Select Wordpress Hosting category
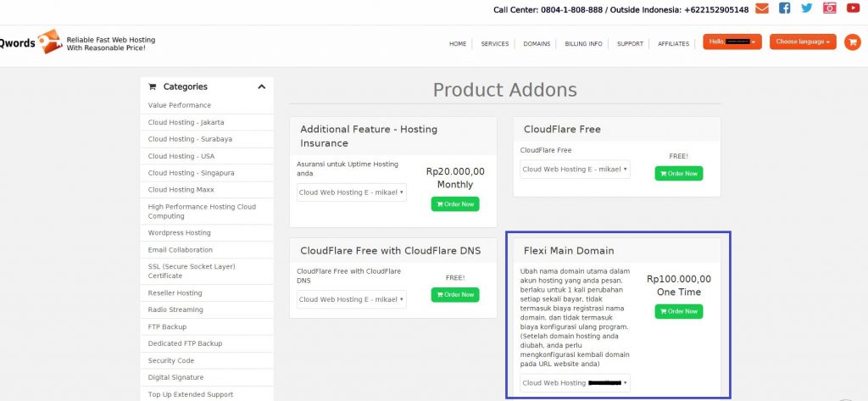 click(x=180, y=233)
